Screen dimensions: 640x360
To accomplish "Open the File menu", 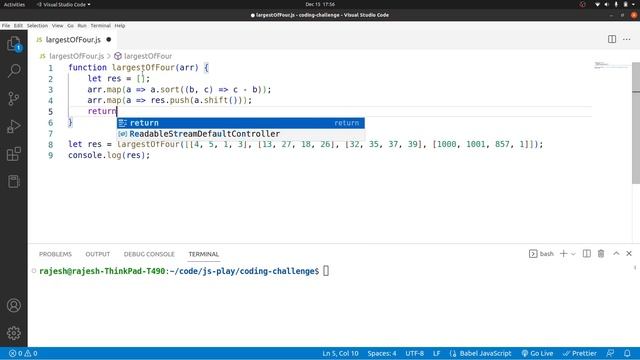I will 6,25.
